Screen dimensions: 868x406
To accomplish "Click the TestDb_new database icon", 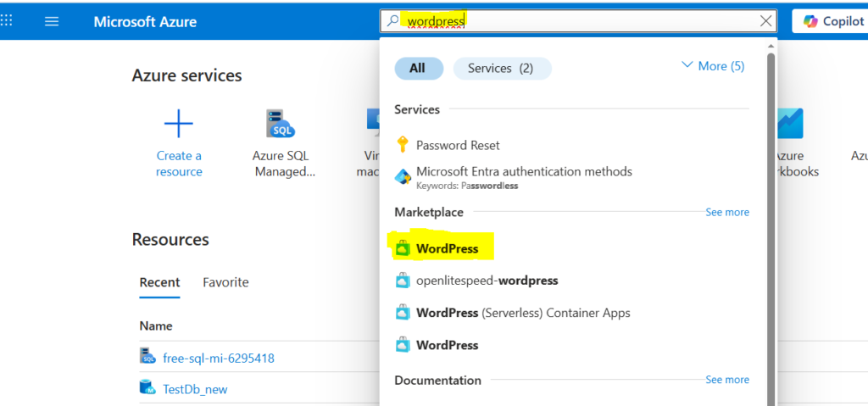I will coord(147,387).
